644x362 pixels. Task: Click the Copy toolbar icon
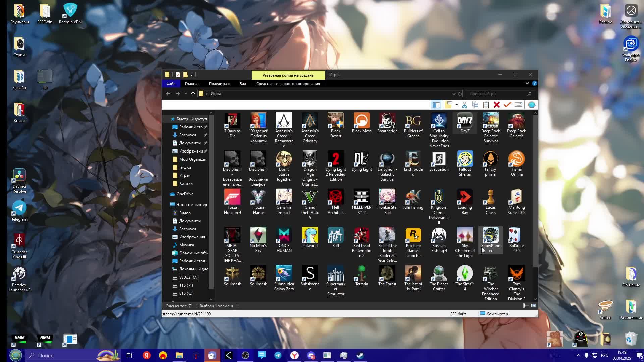click(475, 105)
